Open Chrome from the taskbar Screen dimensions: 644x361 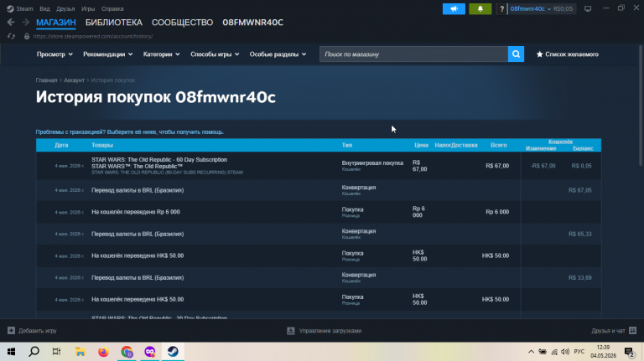click(127, 352)
